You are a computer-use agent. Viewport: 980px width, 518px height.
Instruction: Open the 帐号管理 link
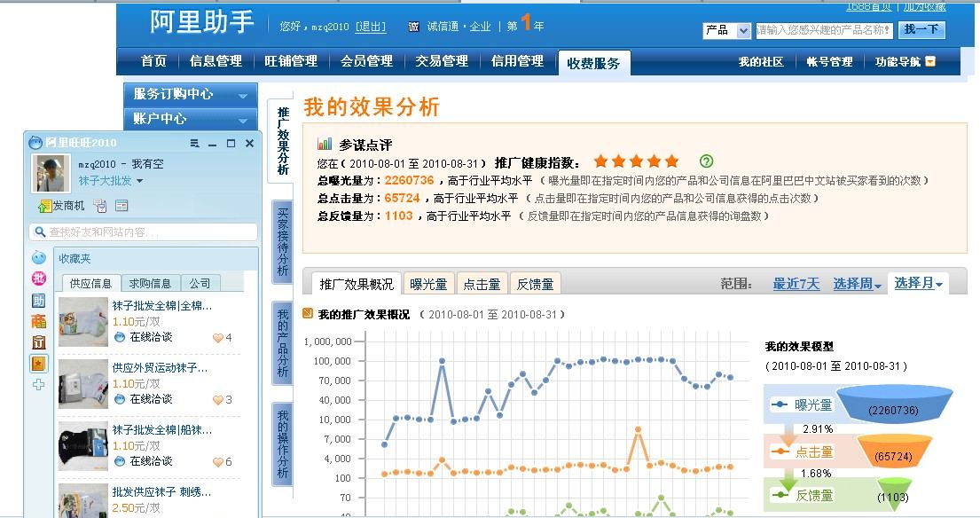[830, 61]
